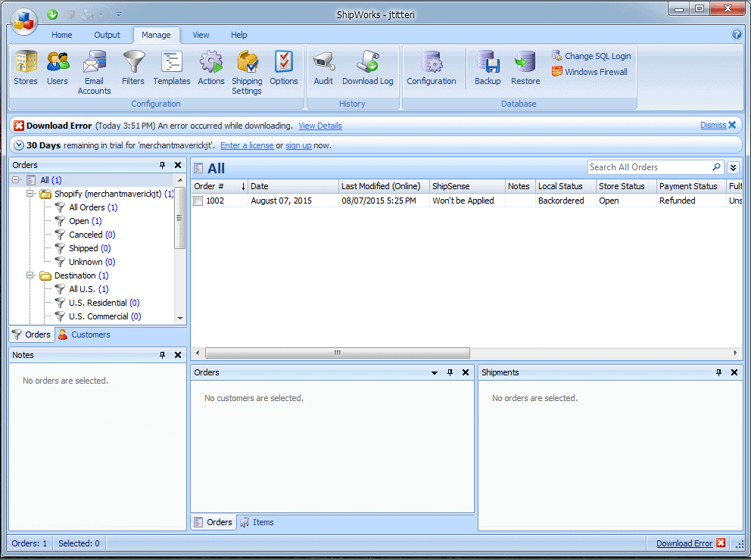This screenshot has height=560, width=751.
Task: Click the red Download Error status icon
Action: pyautogui.click(x=721, y=543)
